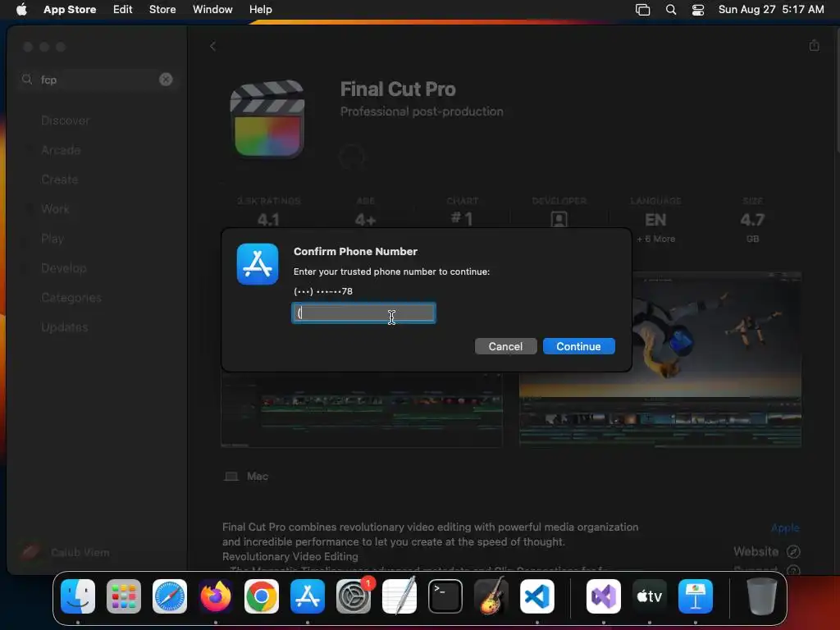The image size is (840, 630).
Task: Open Stage Manager in menu bar
Action: 642,10
